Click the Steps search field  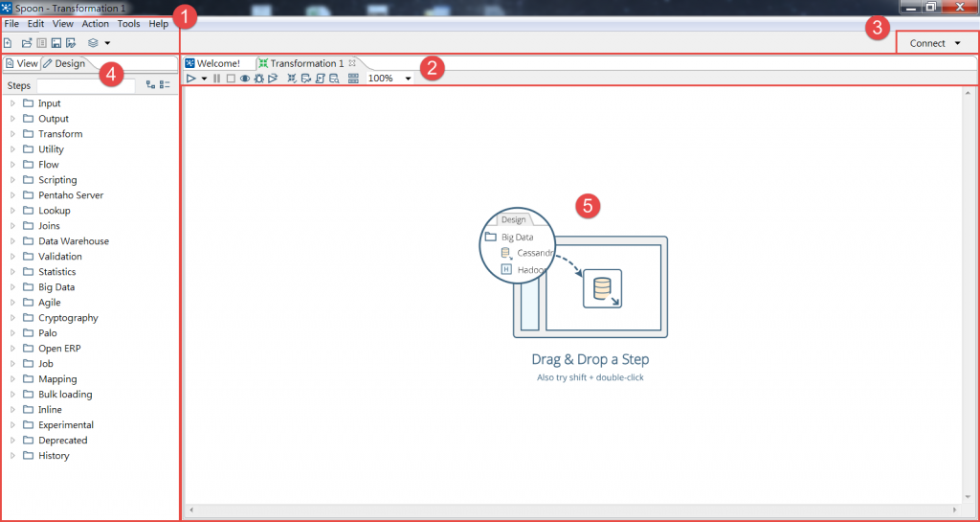pos(85,85)
